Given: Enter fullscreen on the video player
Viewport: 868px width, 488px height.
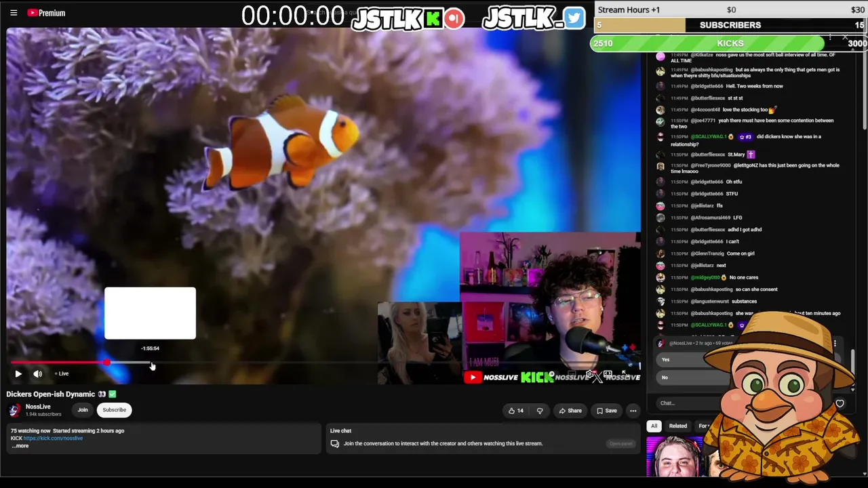Looking at the screenshot, I should (625, 374).
